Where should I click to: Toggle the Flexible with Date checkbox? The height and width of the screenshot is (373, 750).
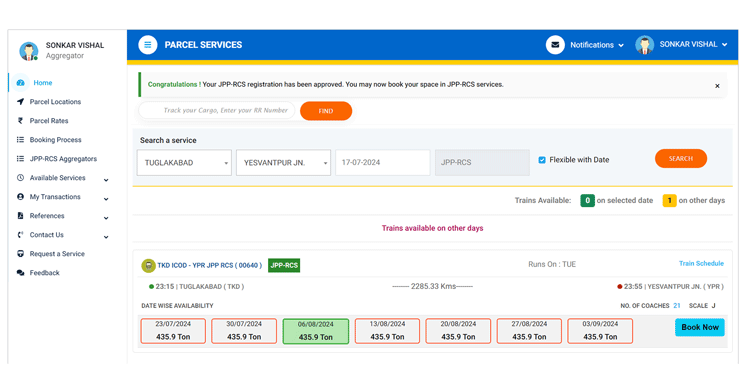542,160
